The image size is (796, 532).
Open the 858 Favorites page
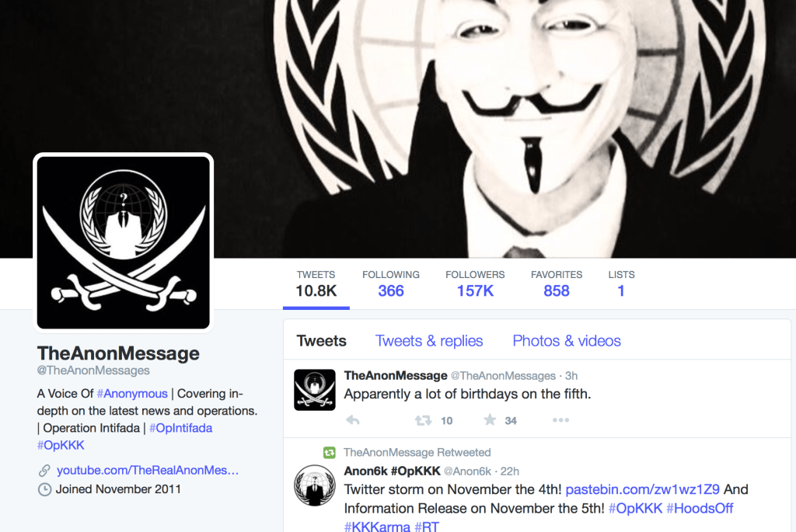[557, 283]
